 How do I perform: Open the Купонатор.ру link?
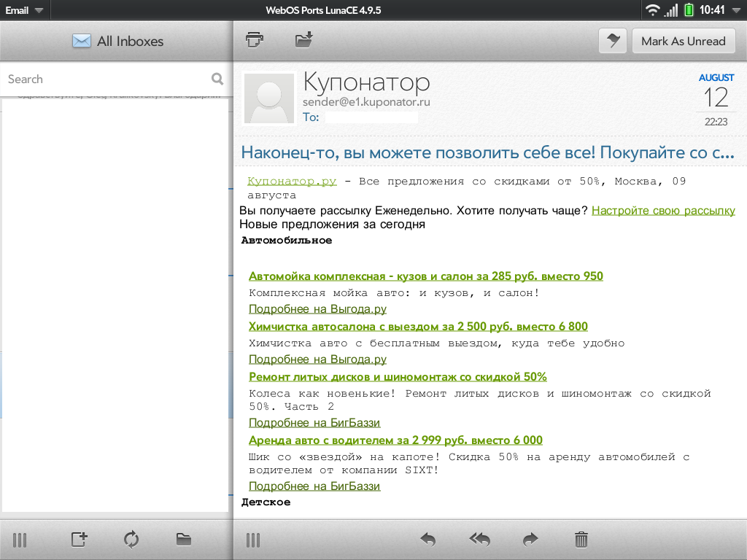(x=292, y=182)
